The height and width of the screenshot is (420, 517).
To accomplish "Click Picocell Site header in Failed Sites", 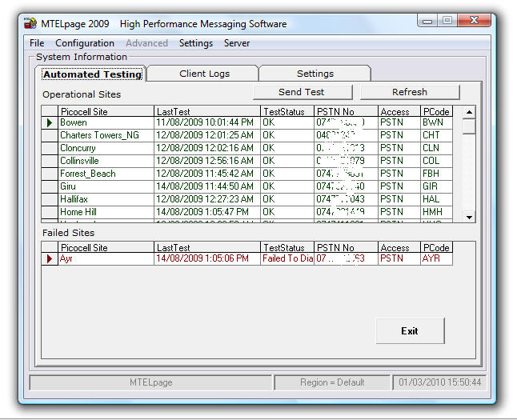I will 106,247.
